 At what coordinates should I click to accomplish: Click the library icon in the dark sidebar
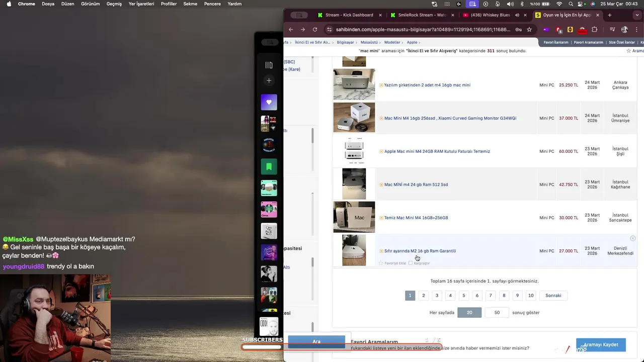click(269, 65)
